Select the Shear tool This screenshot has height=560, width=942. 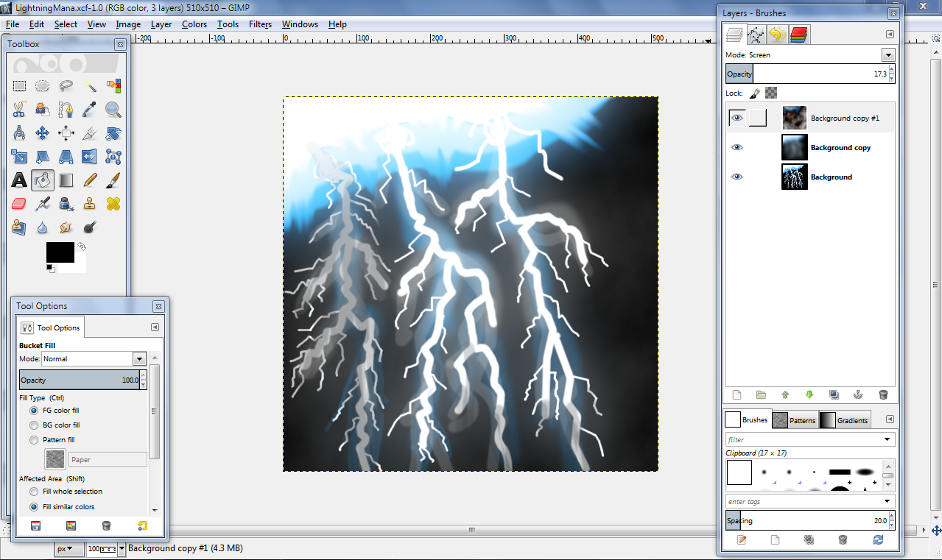[43, 157]
